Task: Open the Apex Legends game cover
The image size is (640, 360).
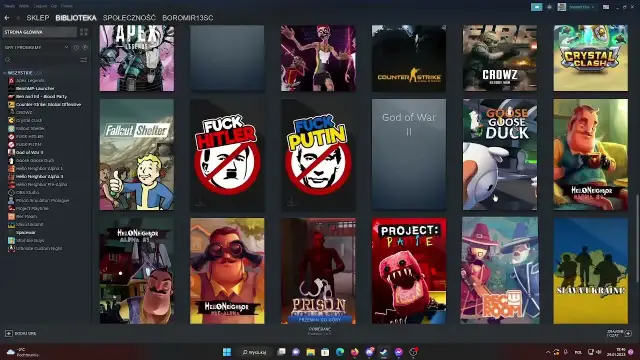Action: click(x=137, y=58)
